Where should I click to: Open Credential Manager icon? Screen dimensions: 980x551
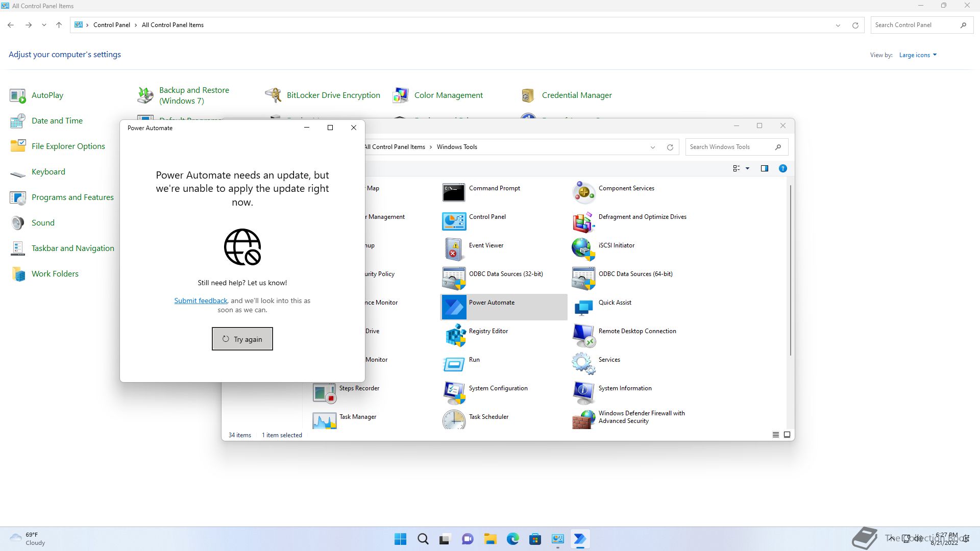[528, 95]
